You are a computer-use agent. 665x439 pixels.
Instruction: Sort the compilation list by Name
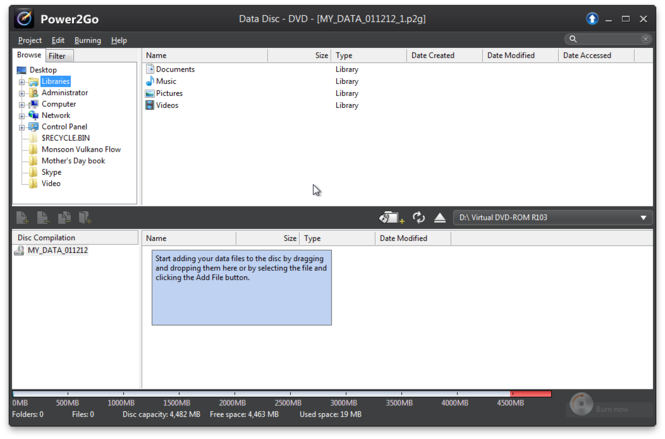click(189, 238)
